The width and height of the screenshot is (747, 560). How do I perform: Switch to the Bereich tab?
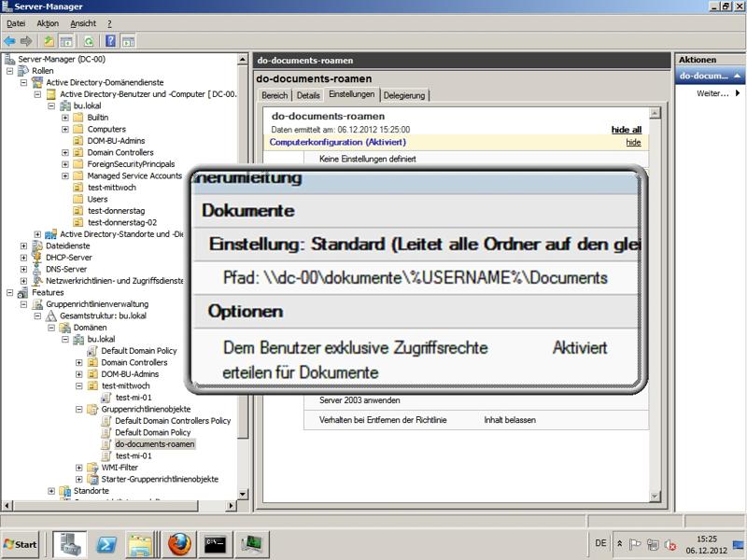tap(275, 95)
